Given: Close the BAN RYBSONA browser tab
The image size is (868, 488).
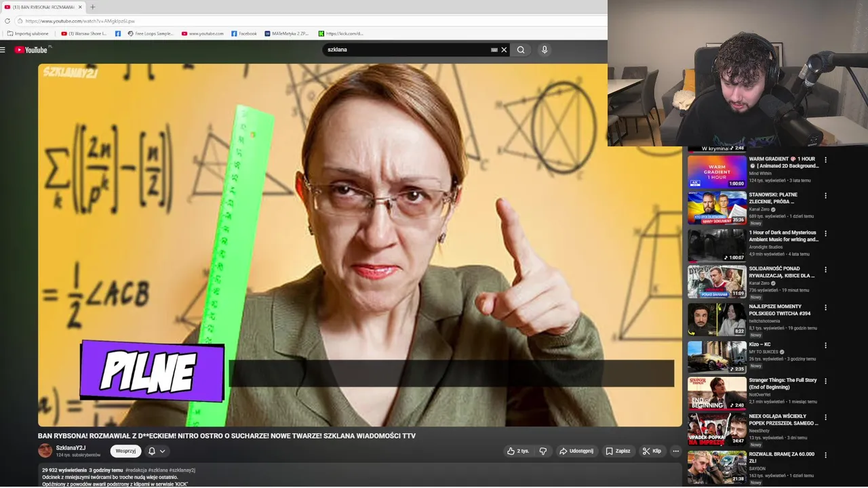Looking at the screenshot, I should coord(79,7).
